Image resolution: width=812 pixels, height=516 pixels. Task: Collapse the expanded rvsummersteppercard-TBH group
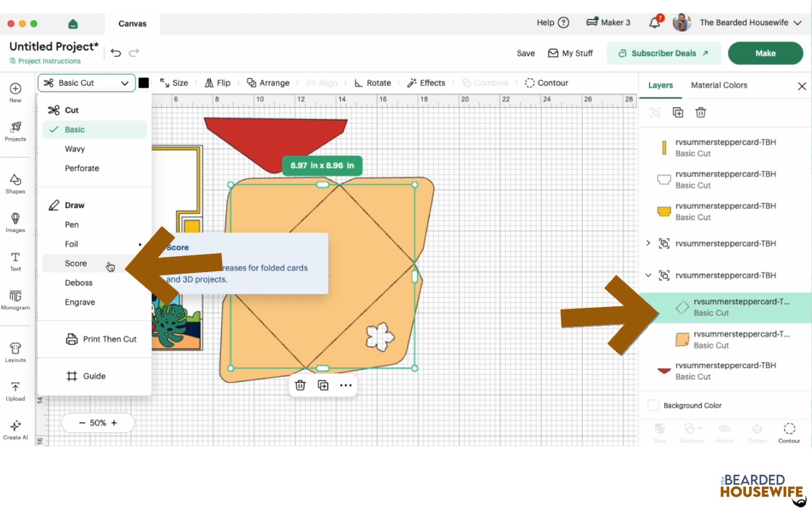[648, 275]
